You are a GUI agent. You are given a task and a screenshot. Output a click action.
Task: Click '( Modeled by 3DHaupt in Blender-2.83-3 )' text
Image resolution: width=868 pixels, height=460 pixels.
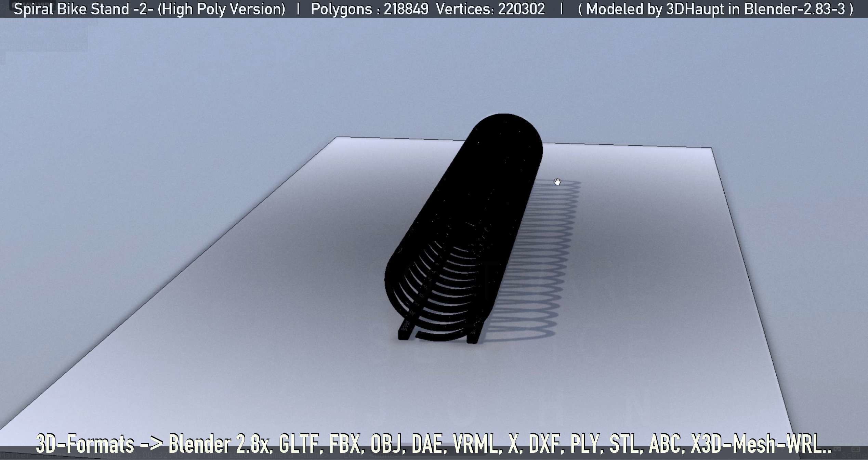point(715,9)
